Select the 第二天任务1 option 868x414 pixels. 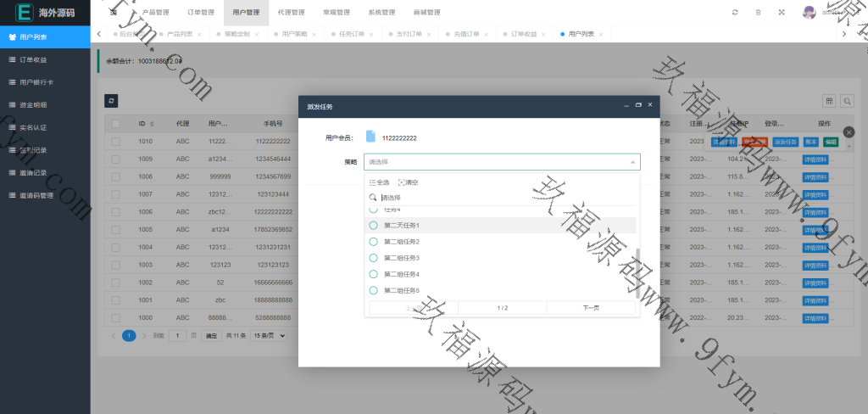click(x=401, y=226)
